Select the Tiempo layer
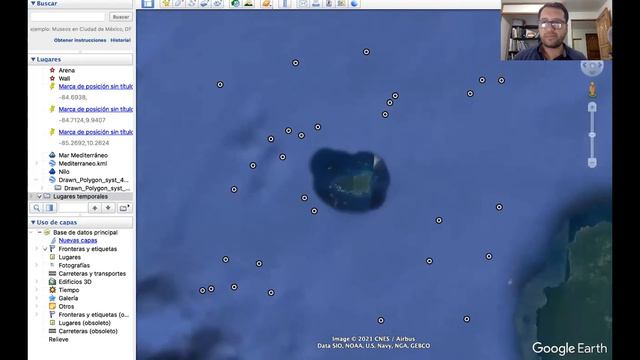The width and height of the screenshot is (640, 360). [x=69, y=290]
